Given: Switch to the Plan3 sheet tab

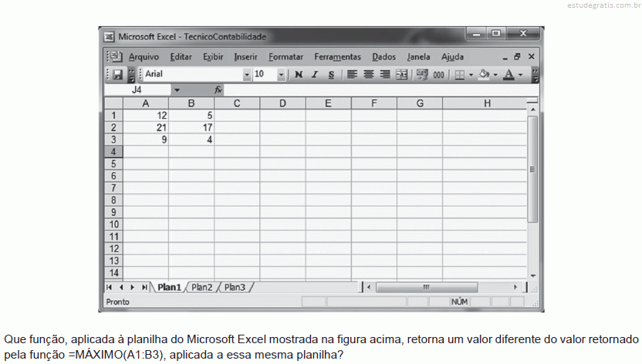Looking at the screenshot, I should [235, 287].
